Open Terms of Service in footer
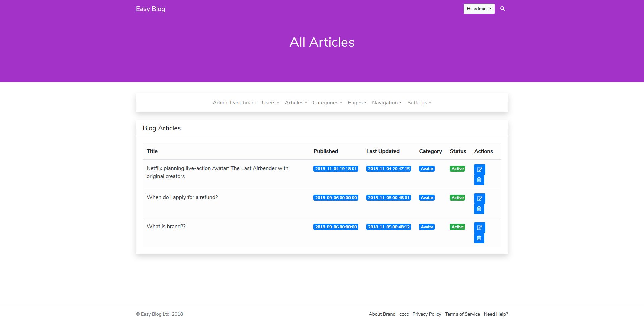 [462, 314]
